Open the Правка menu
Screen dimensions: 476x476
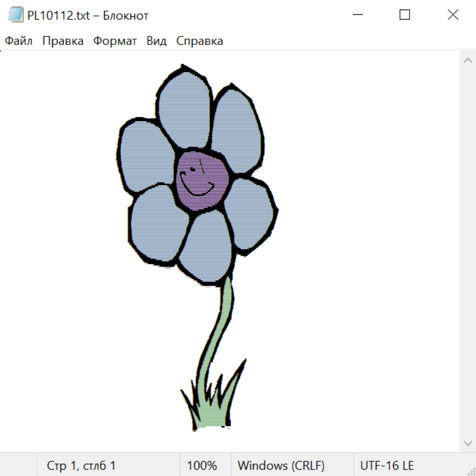63,41
